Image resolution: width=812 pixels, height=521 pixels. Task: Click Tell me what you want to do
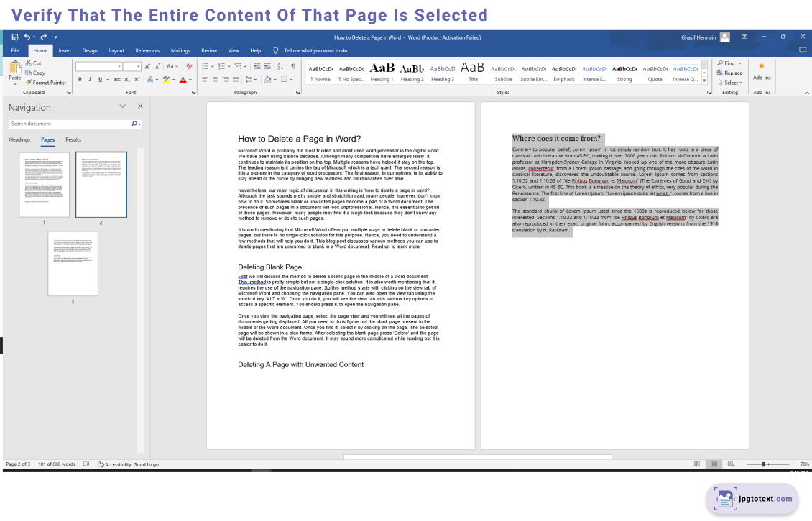[x=315, y=51]
